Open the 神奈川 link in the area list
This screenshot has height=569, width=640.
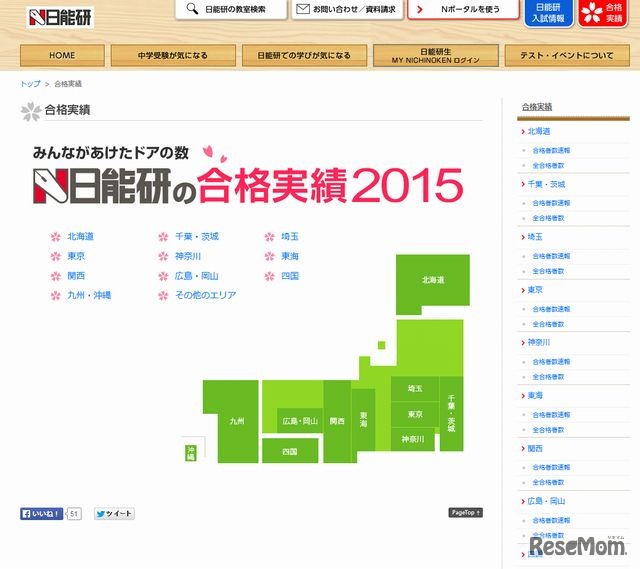188,256
